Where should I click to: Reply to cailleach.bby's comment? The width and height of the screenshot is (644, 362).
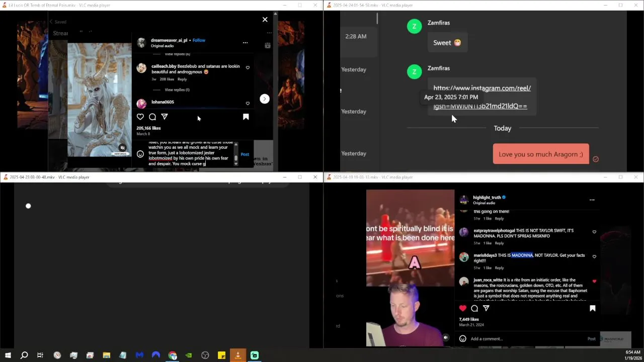(182, 79)
